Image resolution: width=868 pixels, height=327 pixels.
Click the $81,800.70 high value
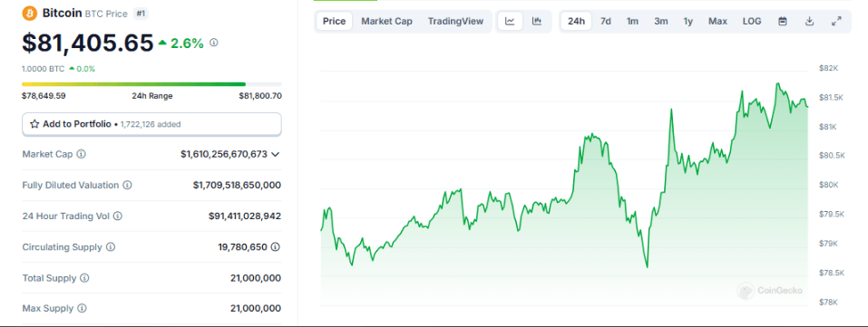[260, 96]
